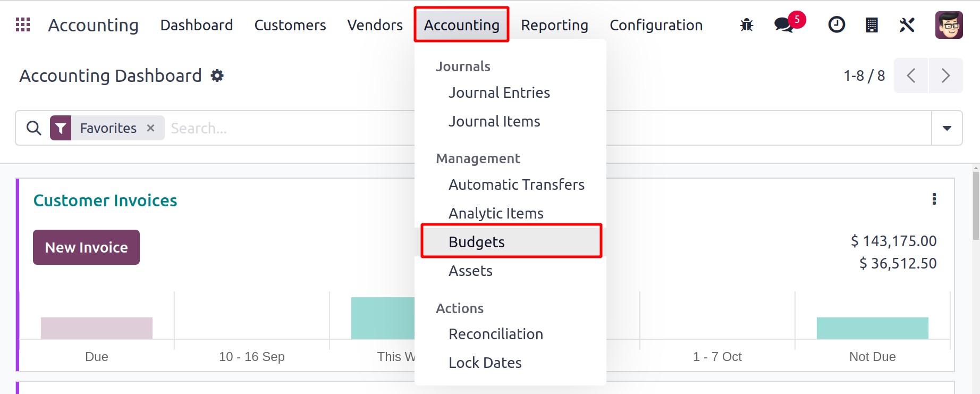
Task: Go to the previous page using left chevron
Action: point(911,76)
